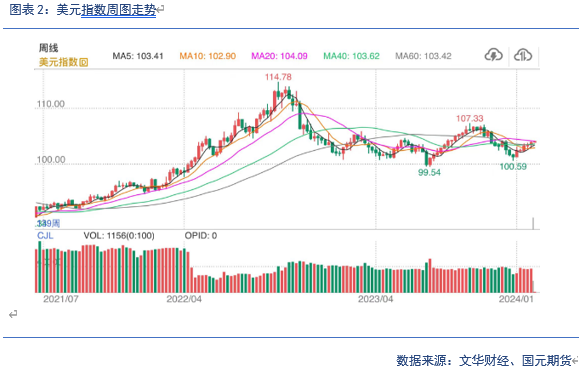Click the VOL: 1156(0:100) readout
The image size is (580, 368).
[119, 236]
